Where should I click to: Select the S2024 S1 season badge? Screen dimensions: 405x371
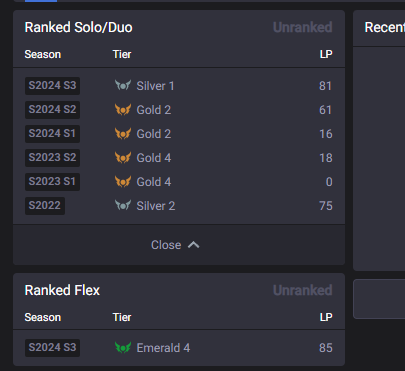point(52,134)
